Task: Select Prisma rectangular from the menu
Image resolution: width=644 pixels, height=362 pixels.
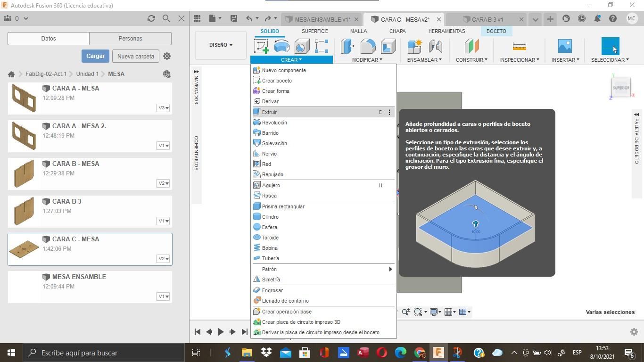Action: [x=323, y=206]
